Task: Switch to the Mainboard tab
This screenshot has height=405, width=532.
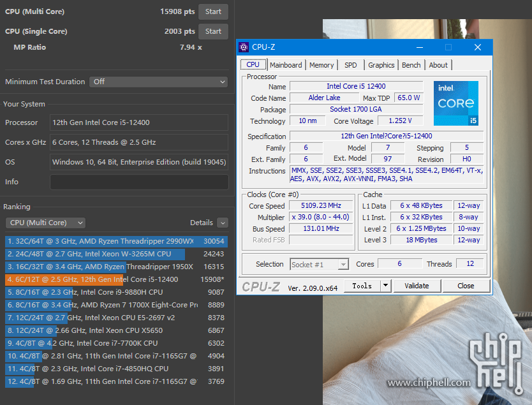Action: click(286, 65)
